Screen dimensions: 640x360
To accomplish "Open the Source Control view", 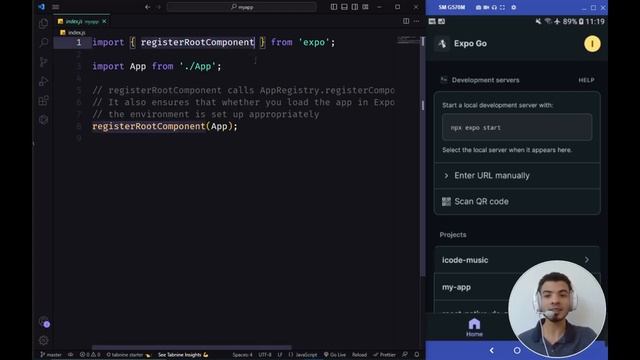I will tap(43, 62).
